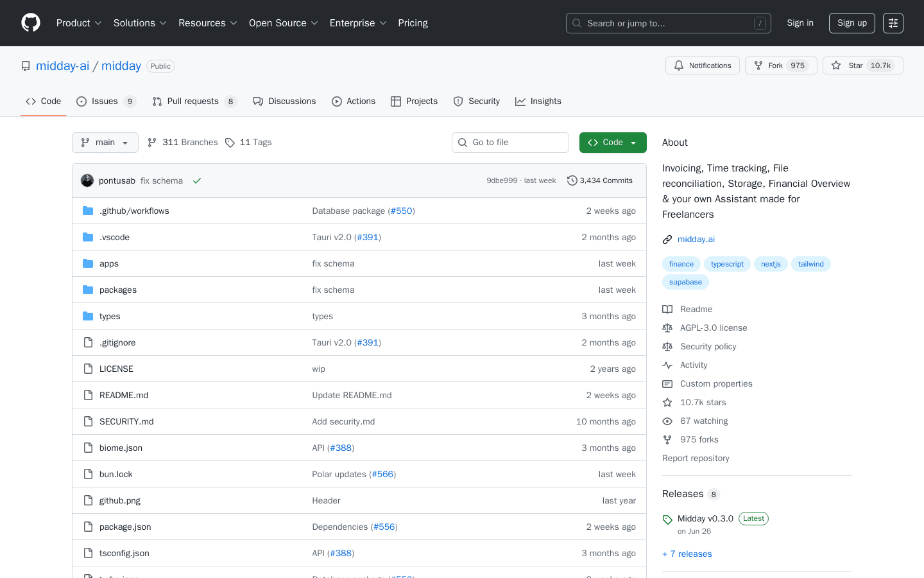Viewport: 924px width, 578px height.
Task: Click the file icon next to LICENSE
Action: (x=88, y=369)
